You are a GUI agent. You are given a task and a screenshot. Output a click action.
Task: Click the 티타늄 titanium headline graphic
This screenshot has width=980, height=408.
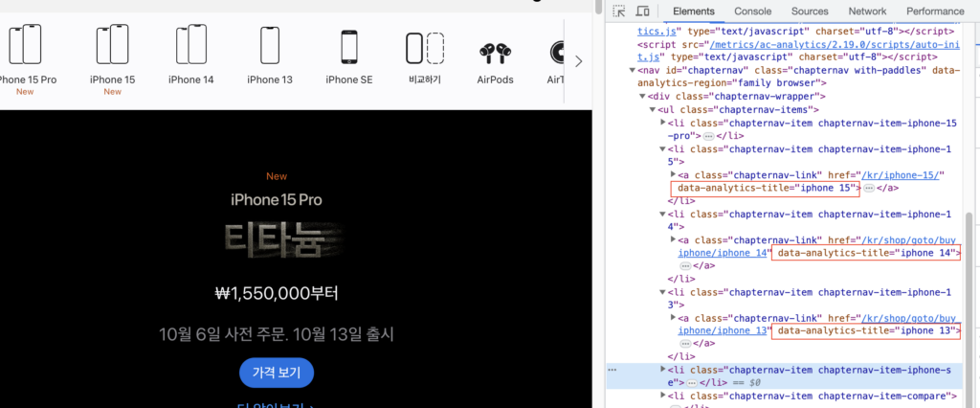click(x=284, y=240)
